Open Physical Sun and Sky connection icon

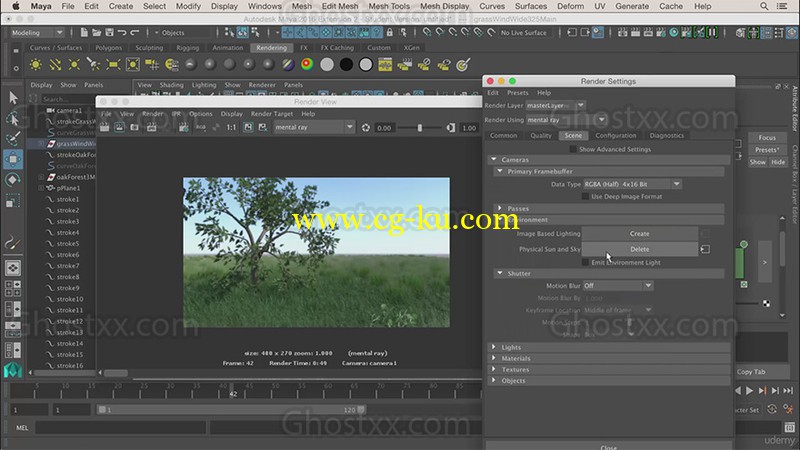[705, 249]
